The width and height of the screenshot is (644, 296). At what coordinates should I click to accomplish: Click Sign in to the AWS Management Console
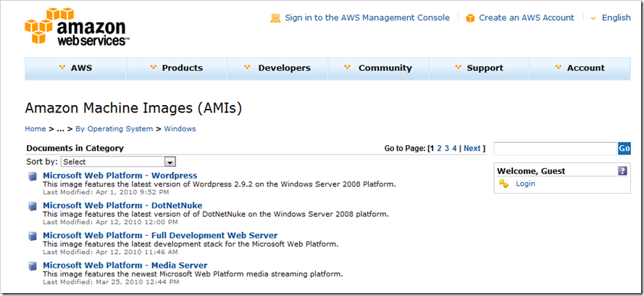(x=367, y=17)
